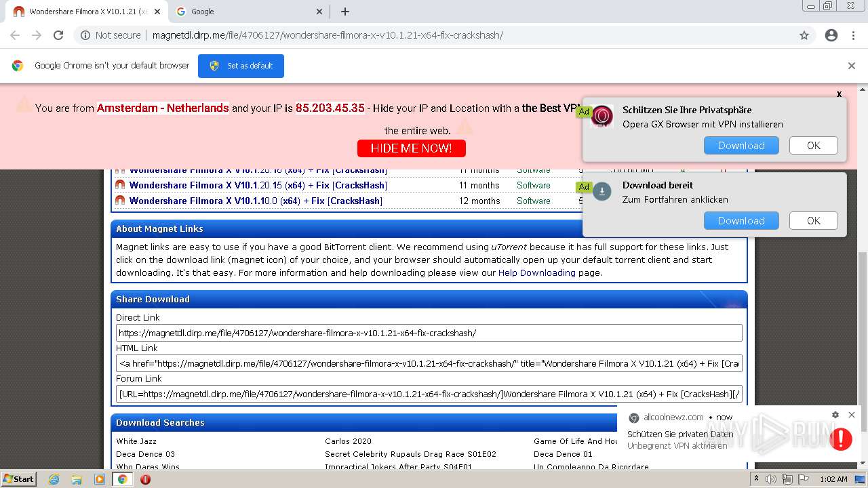Image resolution: width=868 pixels, height=488 pixels.
Task: Open Deca Dence 01 search link
Action: (x=563, y=454)
